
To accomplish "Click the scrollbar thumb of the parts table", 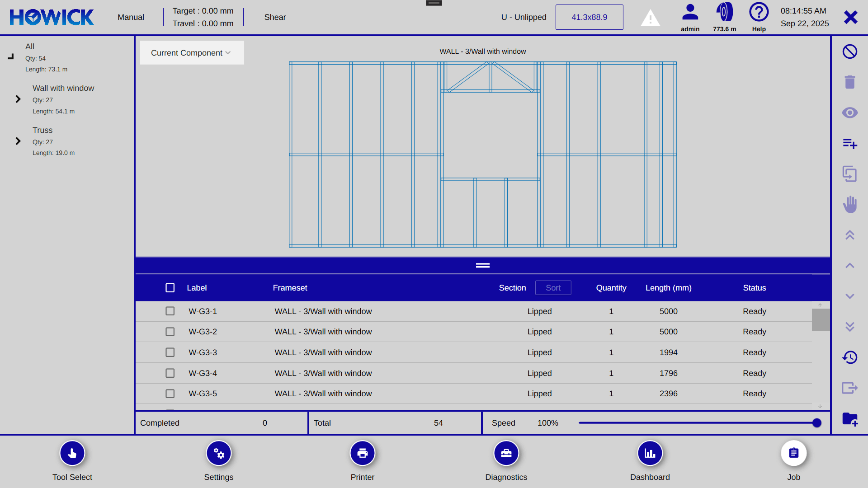I will (x=820, y=319).
